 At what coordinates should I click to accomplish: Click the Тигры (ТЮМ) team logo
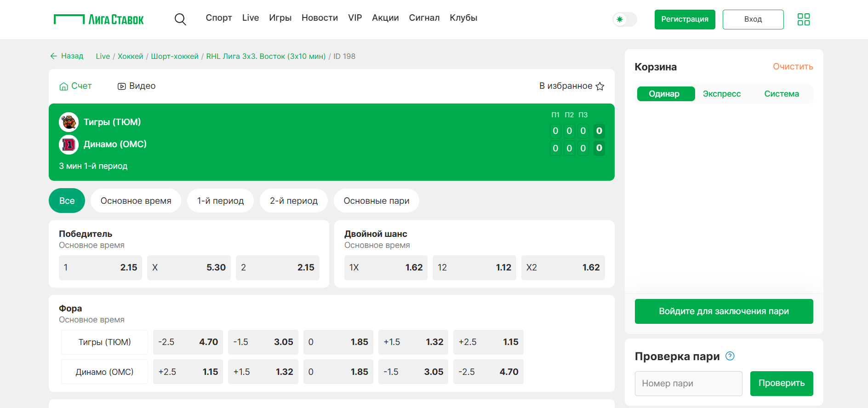(69, 122)
